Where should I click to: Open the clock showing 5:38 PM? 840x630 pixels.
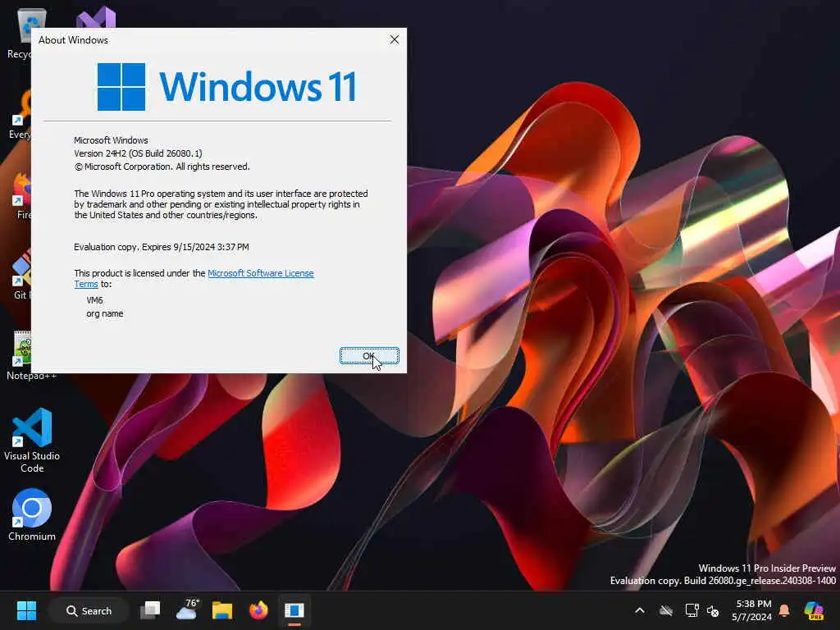tap(751, 610)
